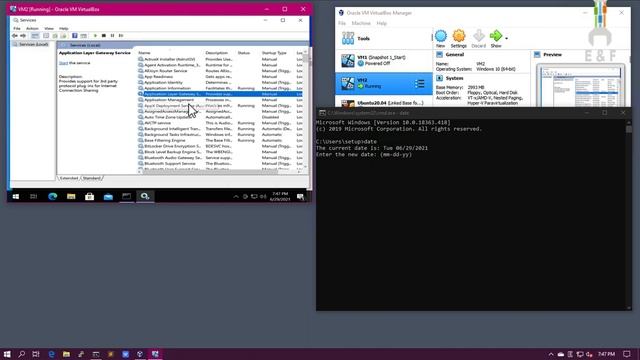Open Edge browser in the guest VM taskbar
Screen dimensions: 640x360
[52, 196]
